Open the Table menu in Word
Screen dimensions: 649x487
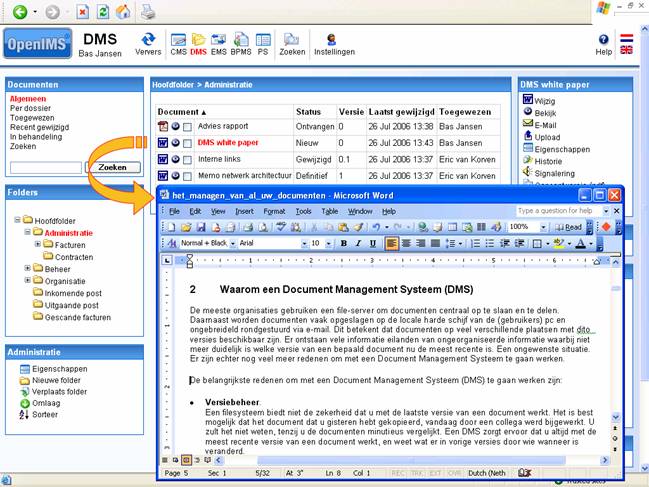330,211
